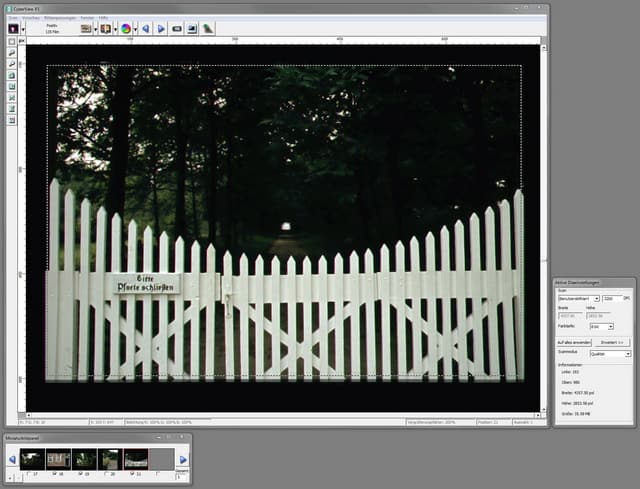Select the zoom in magnifier tool
Image resolution: width=640 pixels, height=489 pixels.
pos(11,52)
